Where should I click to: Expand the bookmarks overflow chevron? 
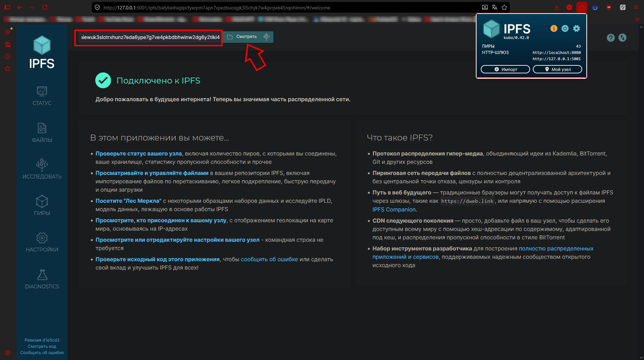click(x=637, y=19)
